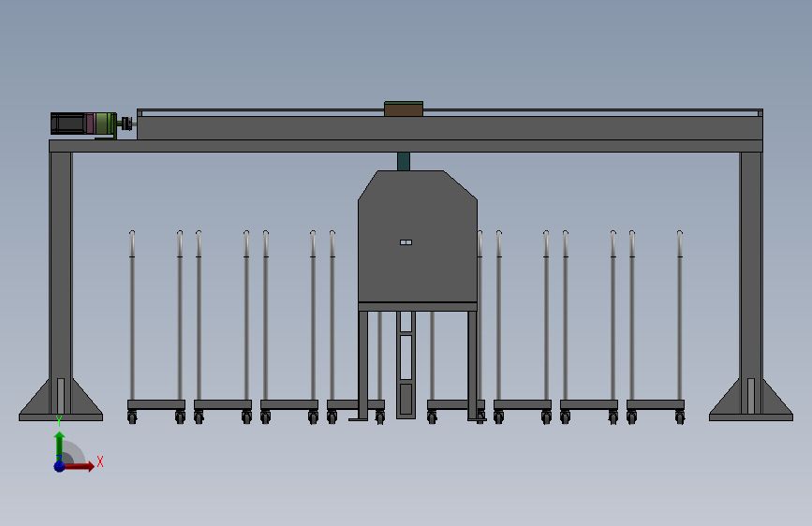Select the shaft coupling beside the motor

click(x=125, y=124)
